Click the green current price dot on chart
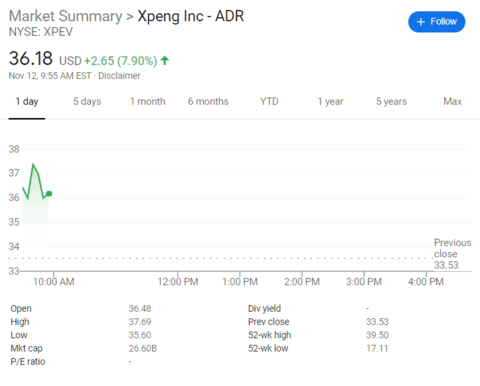The width and height of the screenshot is (480, 386). pyautogui.click(x=49, y=194)
